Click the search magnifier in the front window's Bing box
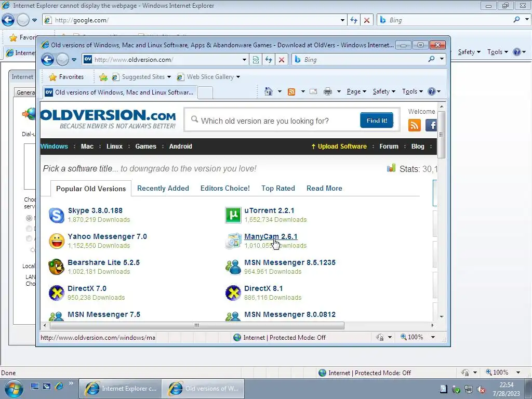 [x=431, y=59]
